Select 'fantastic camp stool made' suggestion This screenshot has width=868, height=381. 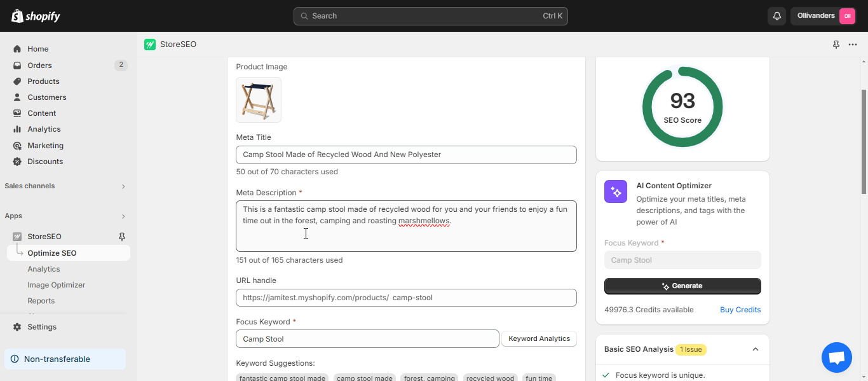[282, 378]
